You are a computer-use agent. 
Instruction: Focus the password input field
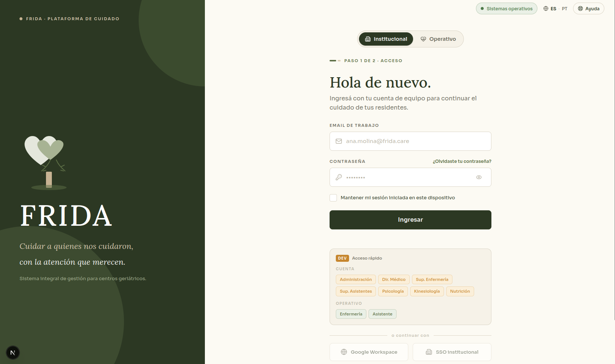pos(410,177)
